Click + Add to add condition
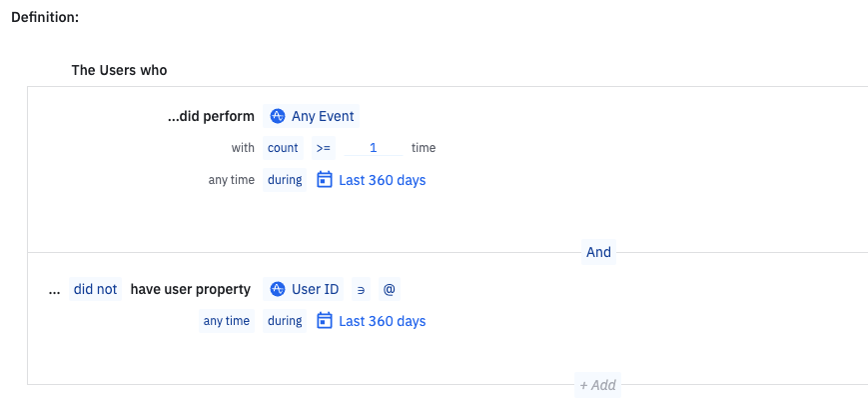Screen dimensions: 868x409 click(x=598, y=384)
